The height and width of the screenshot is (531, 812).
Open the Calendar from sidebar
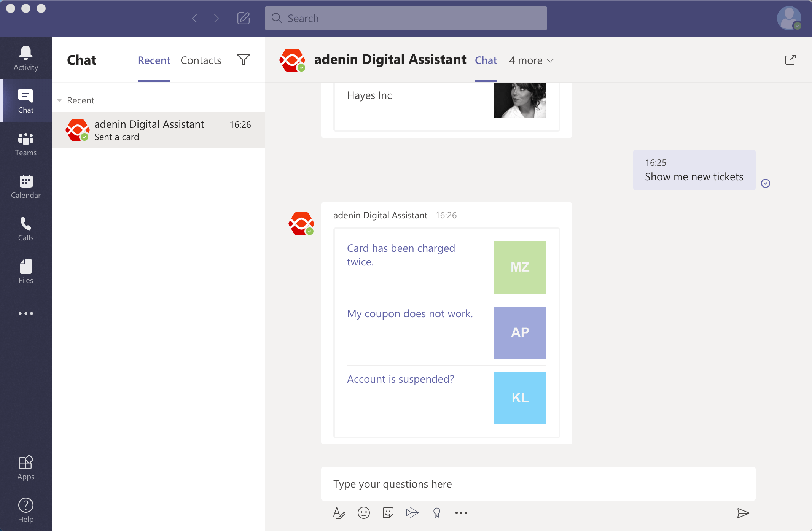pos(25,186)
